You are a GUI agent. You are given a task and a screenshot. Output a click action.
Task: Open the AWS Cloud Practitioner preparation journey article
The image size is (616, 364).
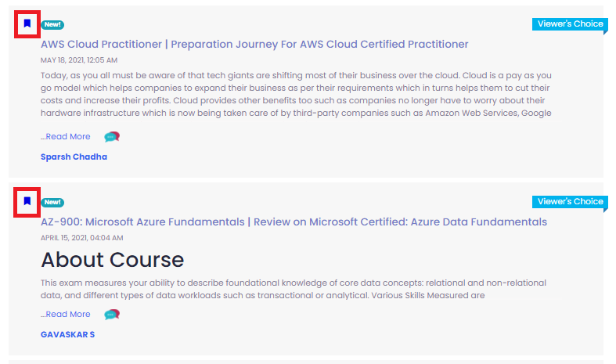pos(254,44)
